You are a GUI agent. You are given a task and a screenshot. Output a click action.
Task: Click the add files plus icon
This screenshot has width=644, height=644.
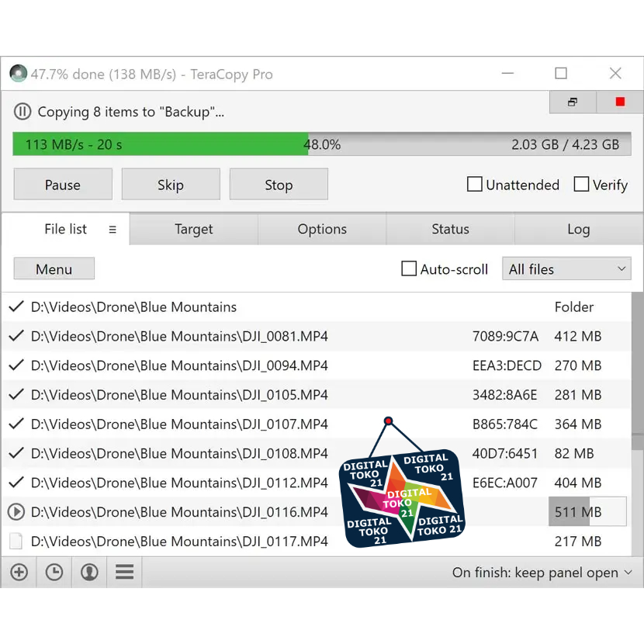point(19,572)
